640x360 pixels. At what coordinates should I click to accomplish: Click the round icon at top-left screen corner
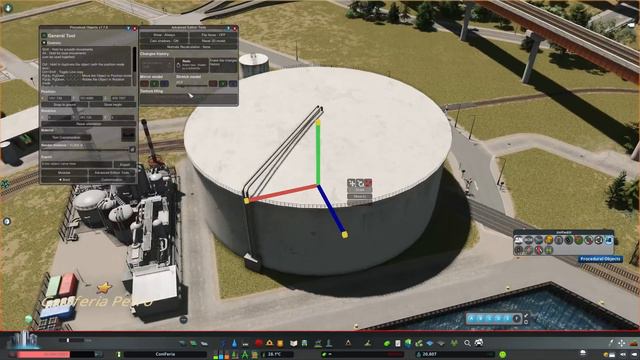[x=8, y=7]
